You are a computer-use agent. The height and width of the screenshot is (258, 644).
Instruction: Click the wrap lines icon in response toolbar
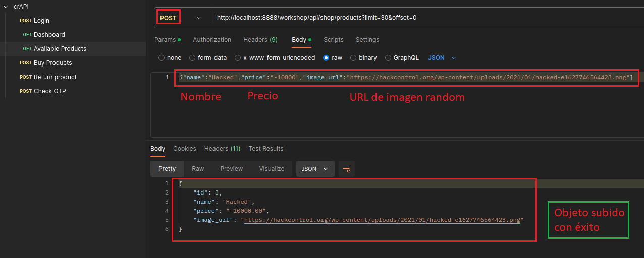click(x=347, y=169)
